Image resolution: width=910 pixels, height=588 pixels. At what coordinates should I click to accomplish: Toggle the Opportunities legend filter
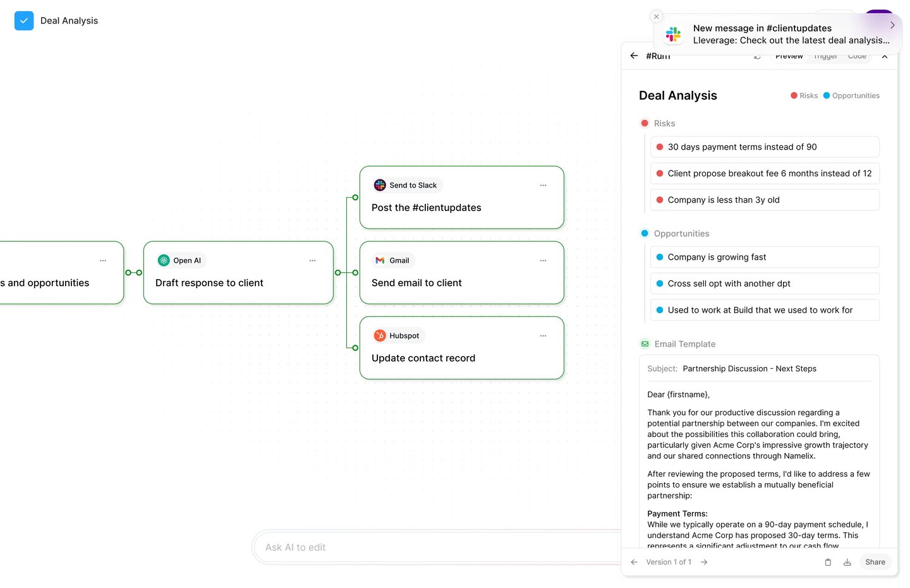point(851,95)
